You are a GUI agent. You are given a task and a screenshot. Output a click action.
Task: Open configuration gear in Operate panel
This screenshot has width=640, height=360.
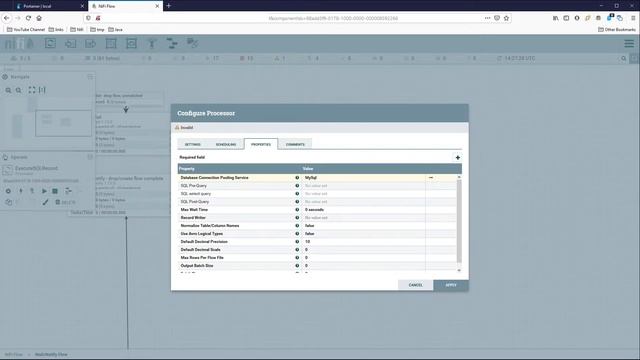(8, 191)
